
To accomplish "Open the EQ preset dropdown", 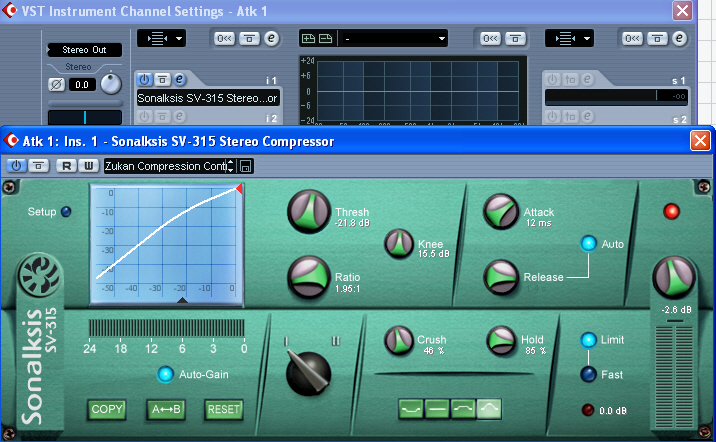I will pos(395,39).
